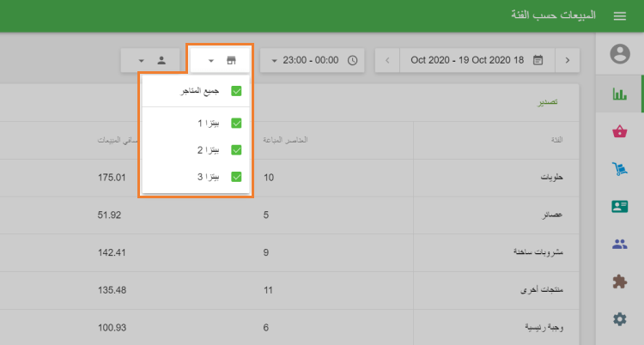Open the reports bar chart icon
644x345 pixels.
tap(619, 94)
